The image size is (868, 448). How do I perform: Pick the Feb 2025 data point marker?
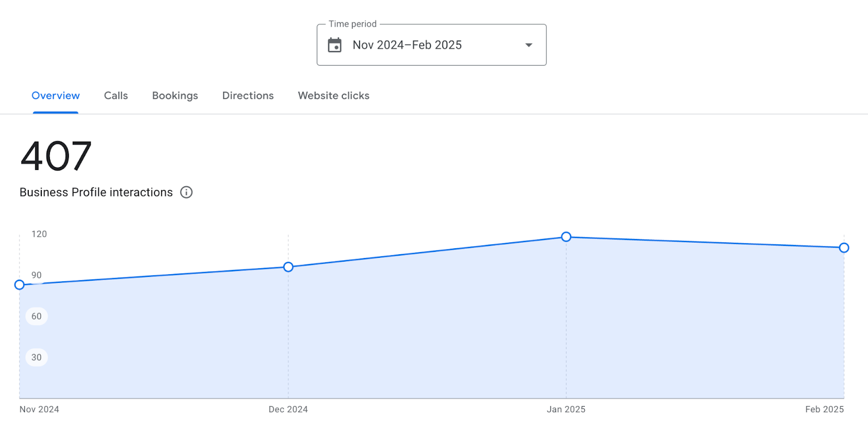(844, 248)
